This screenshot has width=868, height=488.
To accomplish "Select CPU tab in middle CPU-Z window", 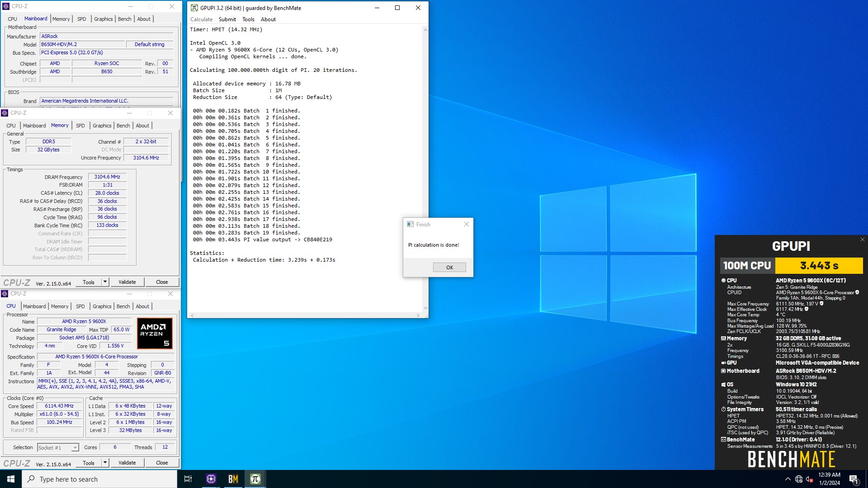I will [x=11, y=126].
